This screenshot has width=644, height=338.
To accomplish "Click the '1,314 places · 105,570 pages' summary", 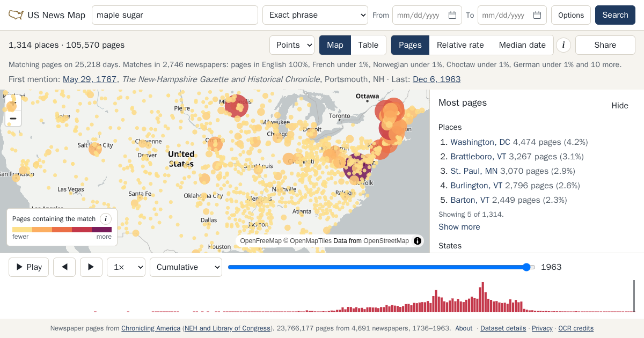I will (x=67, y=45).
